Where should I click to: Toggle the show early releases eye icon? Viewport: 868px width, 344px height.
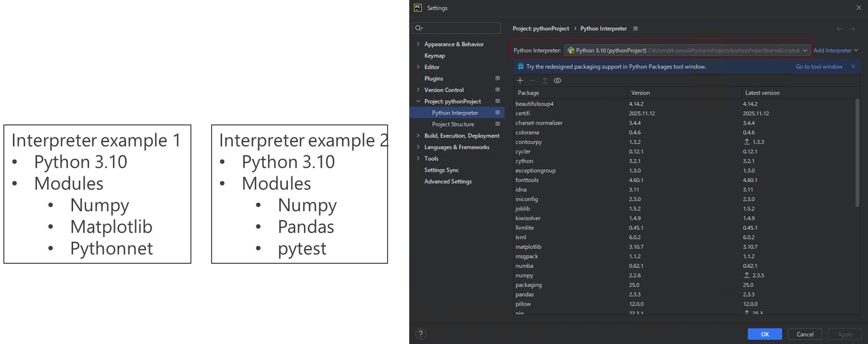point(557,80)
